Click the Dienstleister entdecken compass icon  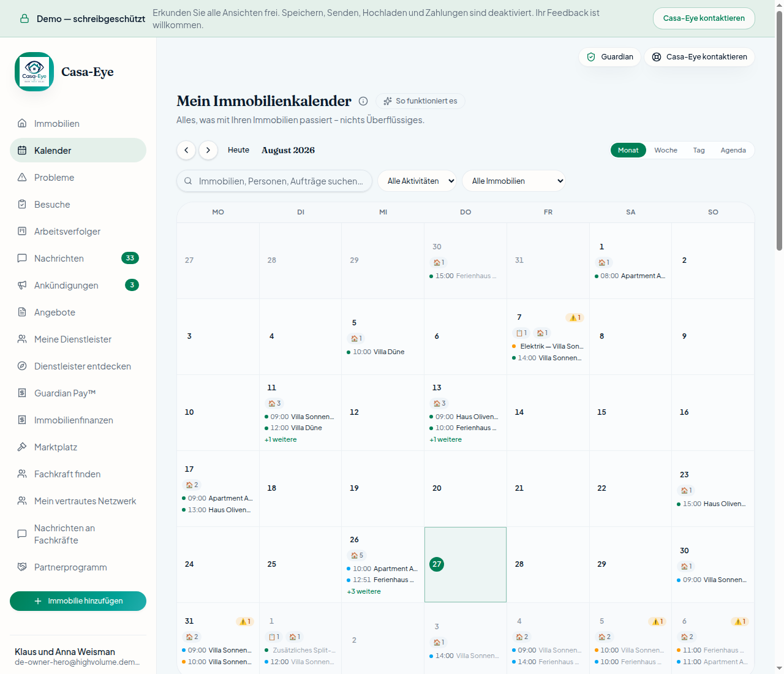point(22,366)
